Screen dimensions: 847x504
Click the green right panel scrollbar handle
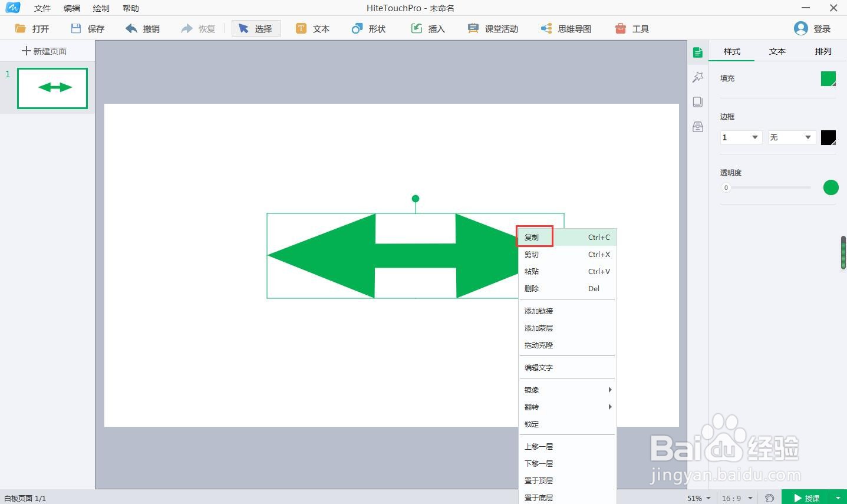pyautogui.click(x=843, y=253)
